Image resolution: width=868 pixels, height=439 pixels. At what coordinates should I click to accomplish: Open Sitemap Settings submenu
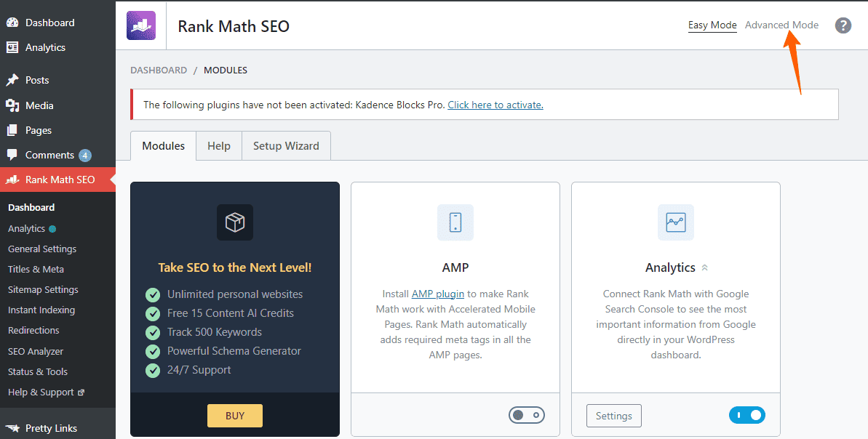[43, 290]
